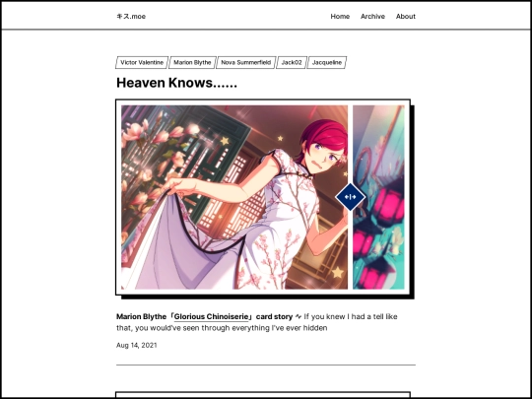Click the squiggle icon after card story
Image resolution: width=532 pixels, height=399 pixels.
(x=299, y=317)
